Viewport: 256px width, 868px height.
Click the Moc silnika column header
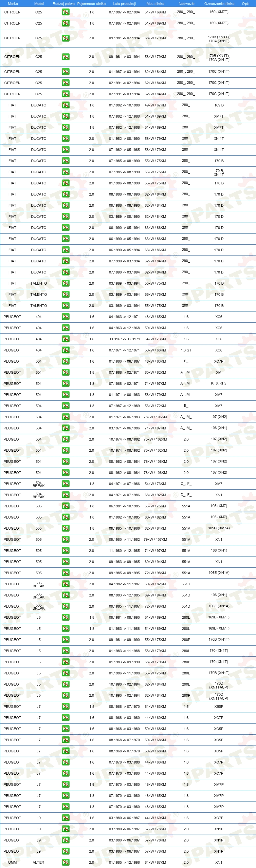pyautogui.click(x=155, y=4)
